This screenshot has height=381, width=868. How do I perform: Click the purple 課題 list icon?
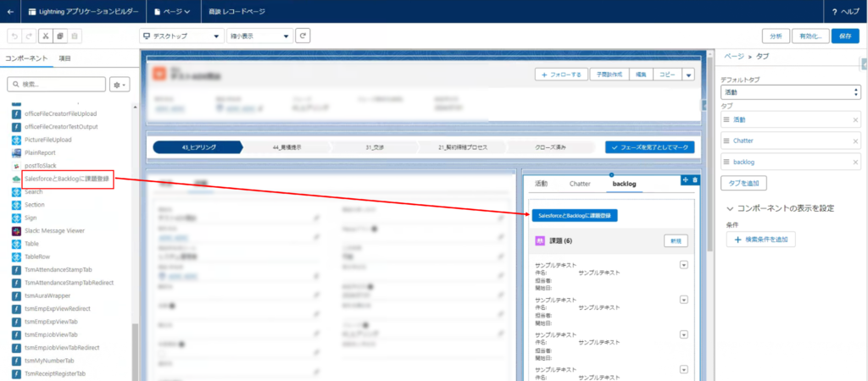[540, 241]
